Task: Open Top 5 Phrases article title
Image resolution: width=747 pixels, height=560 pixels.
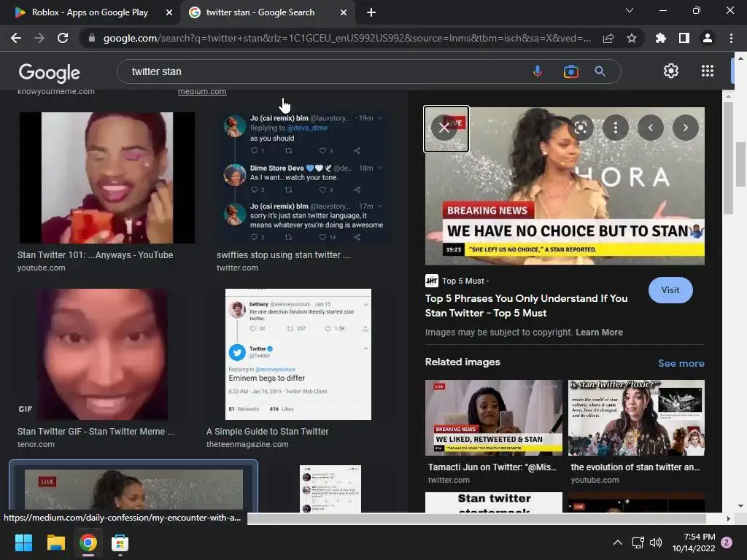Action: (x=526, y=306)
